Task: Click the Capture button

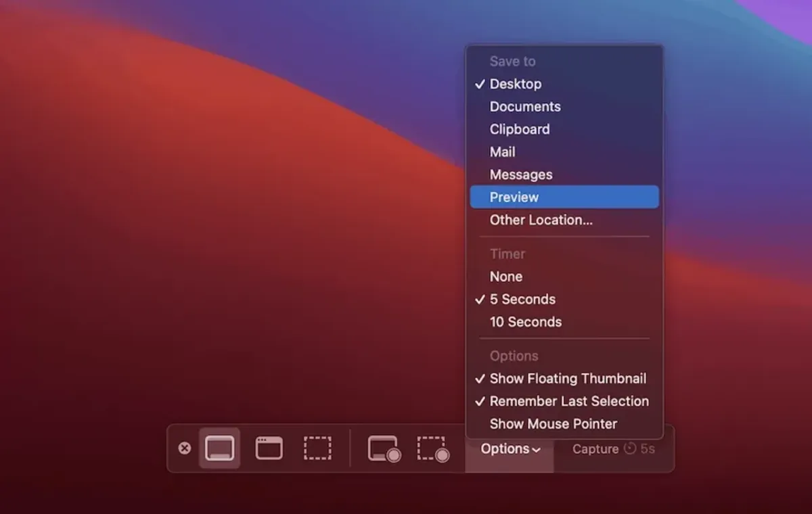Action: [612, 449]
